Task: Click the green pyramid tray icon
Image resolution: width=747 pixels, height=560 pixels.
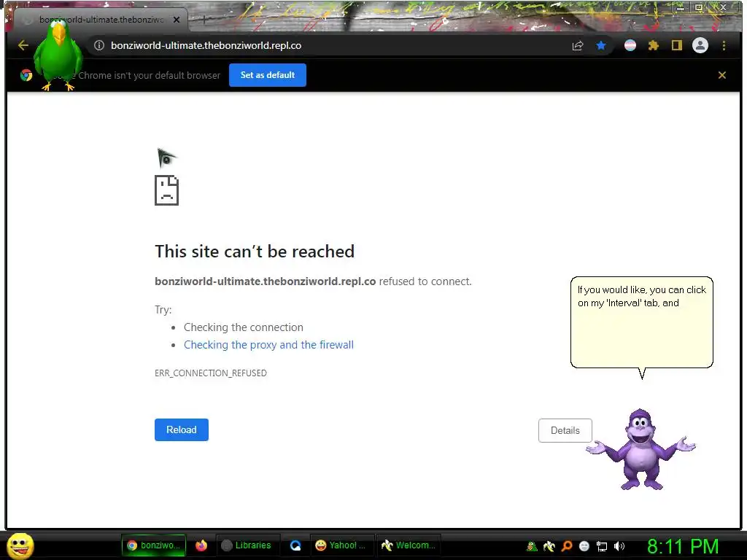Action: 532,546
